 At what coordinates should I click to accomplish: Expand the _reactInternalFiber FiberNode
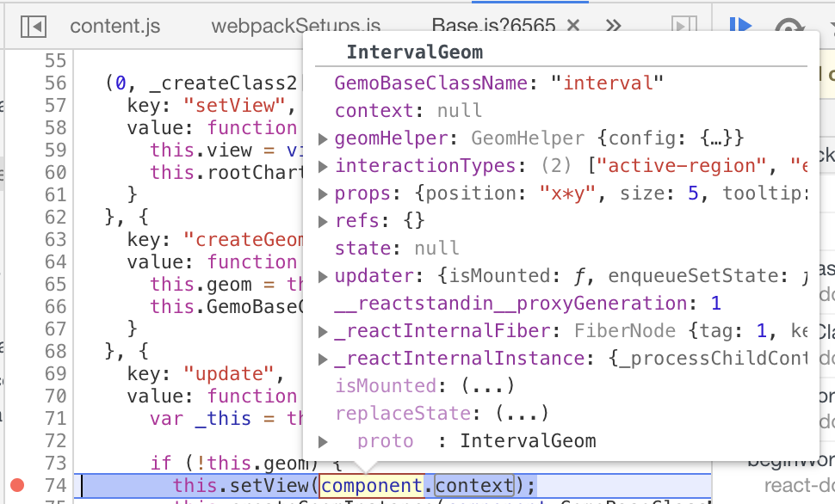pos(323,330)
